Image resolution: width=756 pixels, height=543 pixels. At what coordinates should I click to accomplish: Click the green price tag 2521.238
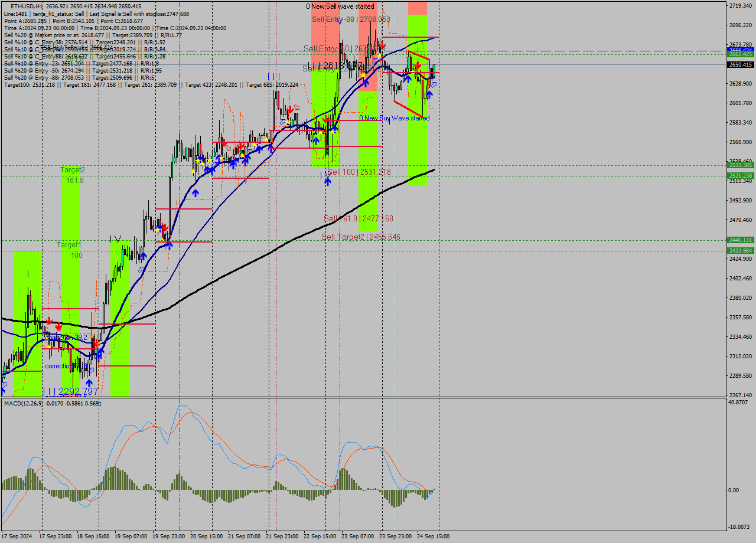pos(741,176)
